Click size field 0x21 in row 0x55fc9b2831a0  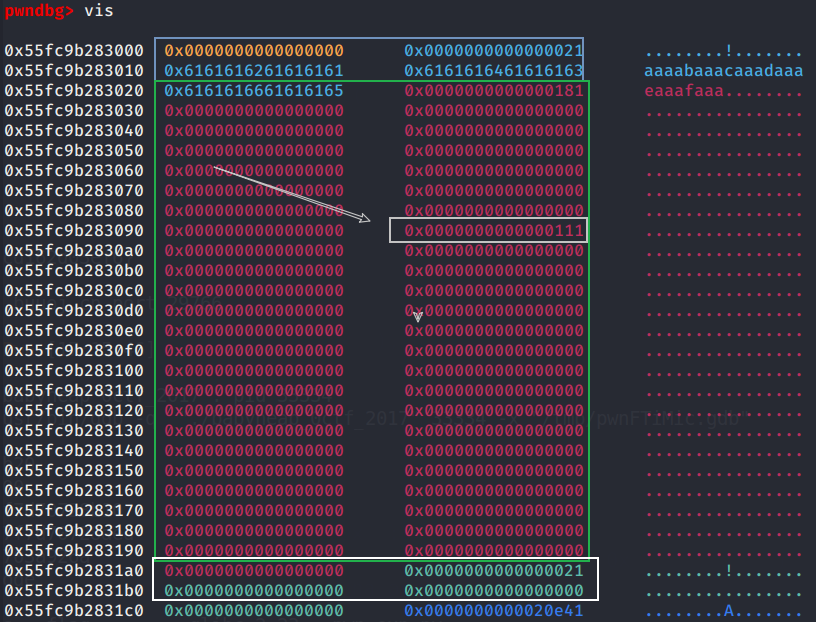click(x=494, y=571)
